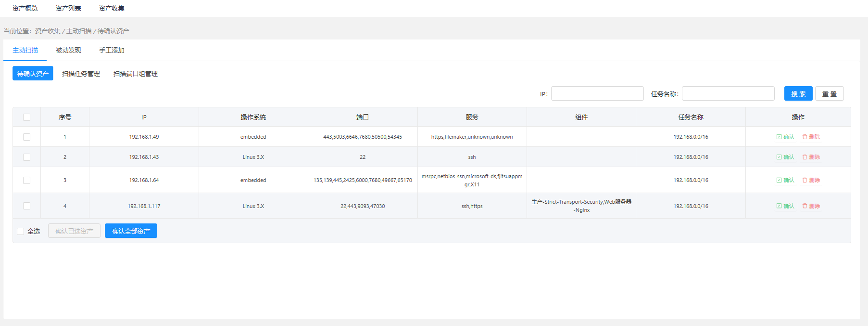Confirm asset 192.168.1.49 with 确认

785,137
